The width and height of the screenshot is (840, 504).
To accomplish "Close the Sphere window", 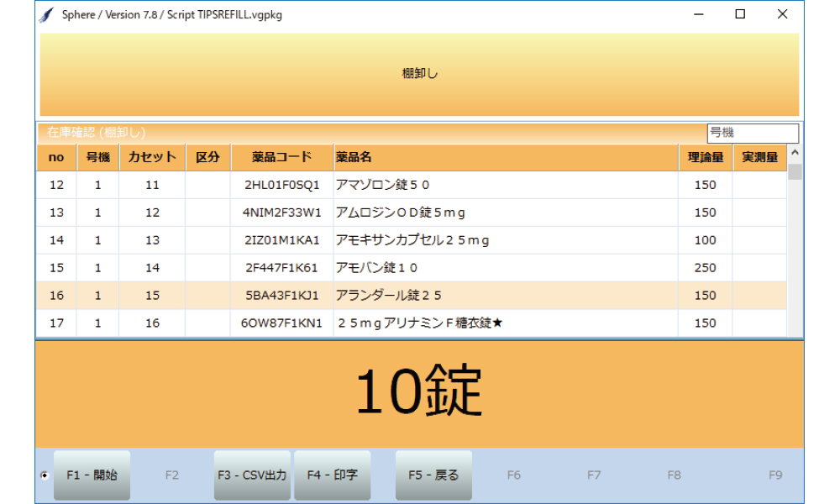I will point(783,14).
